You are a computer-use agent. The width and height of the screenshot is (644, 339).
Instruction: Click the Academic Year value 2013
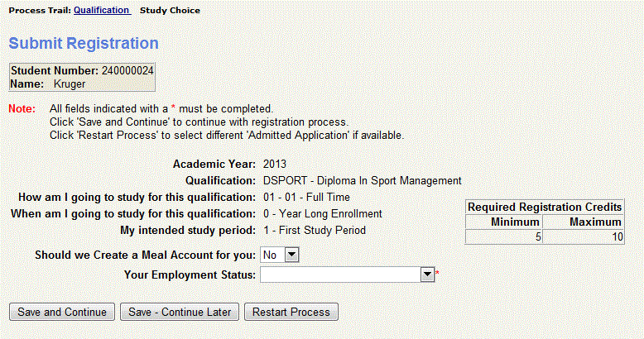point(274,164)
